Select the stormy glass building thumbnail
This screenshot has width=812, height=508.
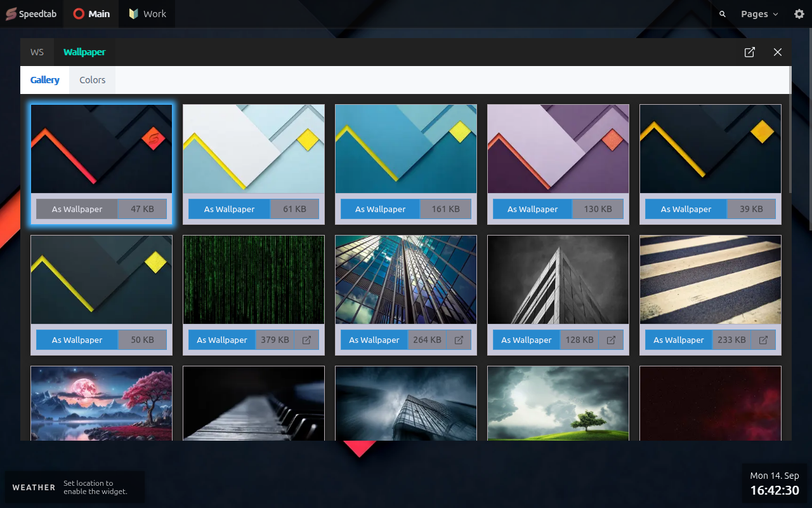pos(406,403)
